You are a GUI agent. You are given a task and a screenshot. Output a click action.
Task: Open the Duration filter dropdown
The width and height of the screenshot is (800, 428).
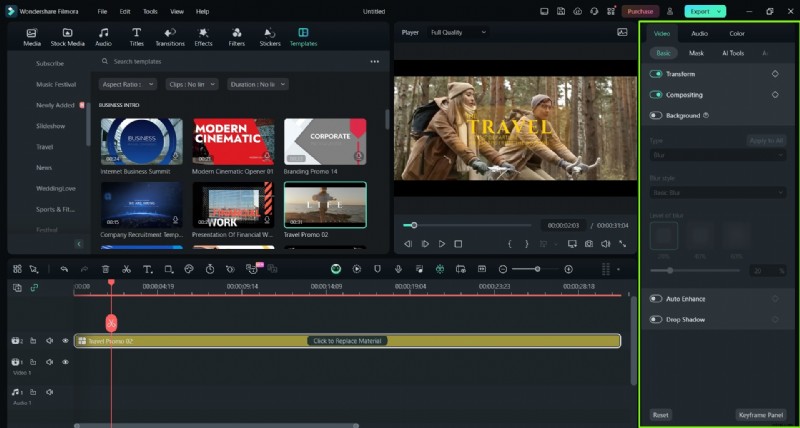coord(258,84)
